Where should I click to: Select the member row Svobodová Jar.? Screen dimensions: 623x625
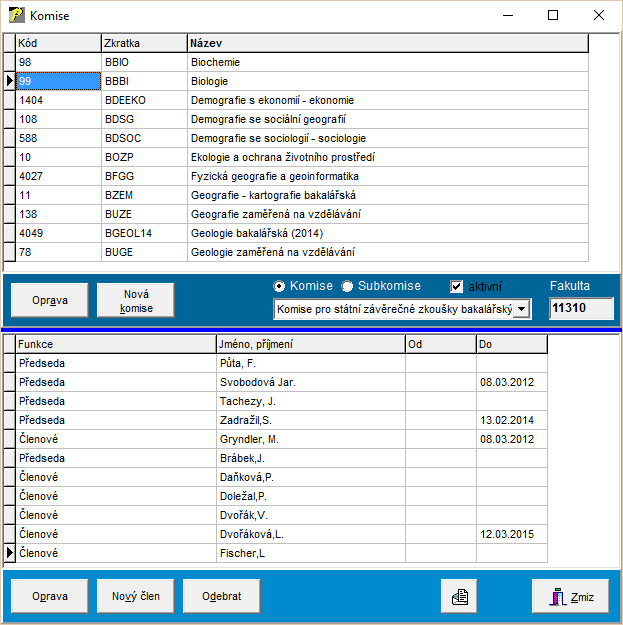[310, 382]
